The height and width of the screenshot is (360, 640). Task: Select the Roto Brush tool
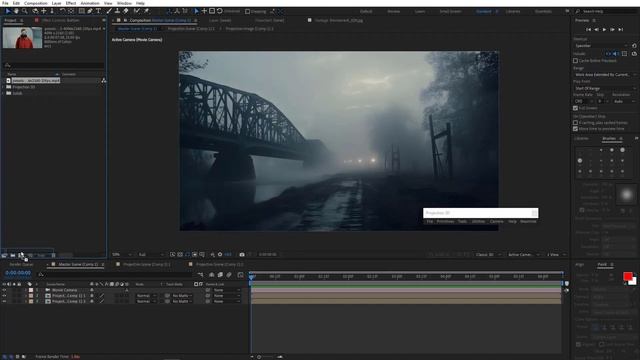click(137, 11)
